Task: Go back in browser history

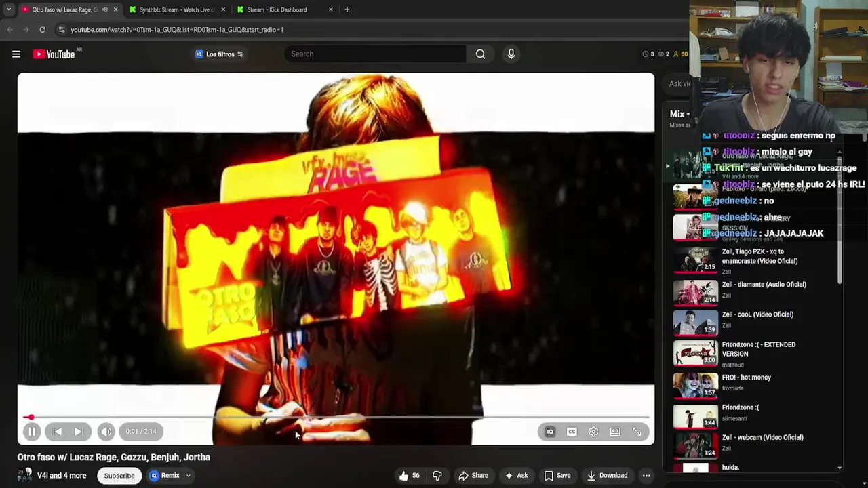Action: point(9,30)
